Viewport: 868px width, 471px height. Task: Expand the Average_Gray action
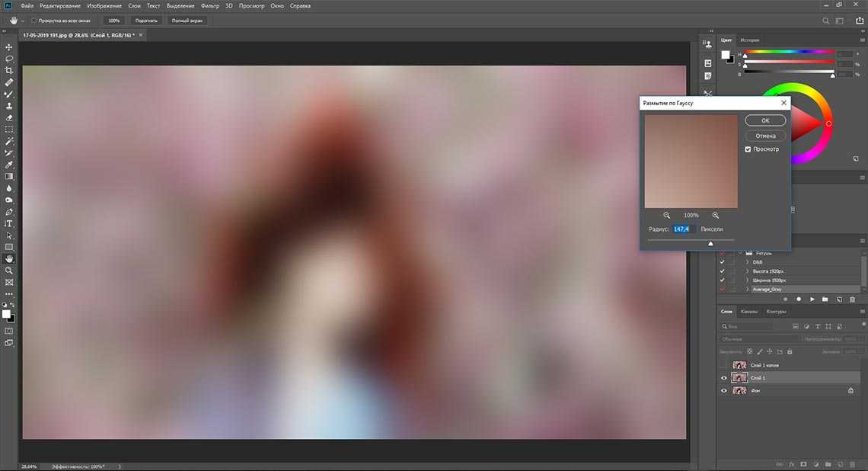747,290
